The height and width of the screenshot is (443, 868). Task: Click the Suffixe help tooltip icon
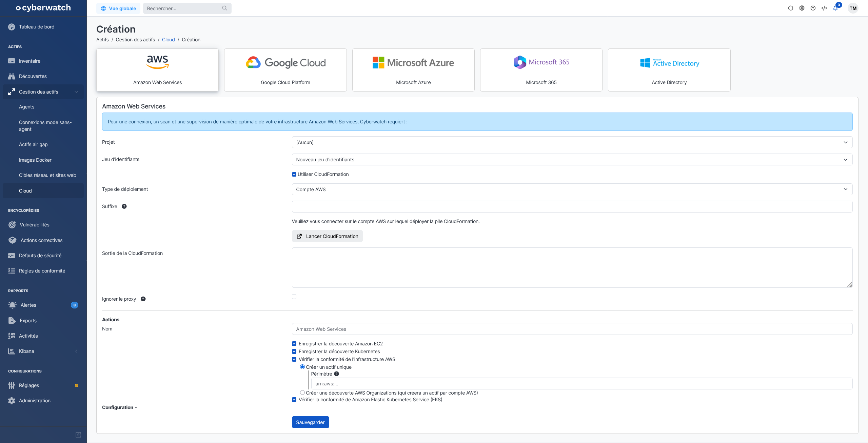coord(124,206)
